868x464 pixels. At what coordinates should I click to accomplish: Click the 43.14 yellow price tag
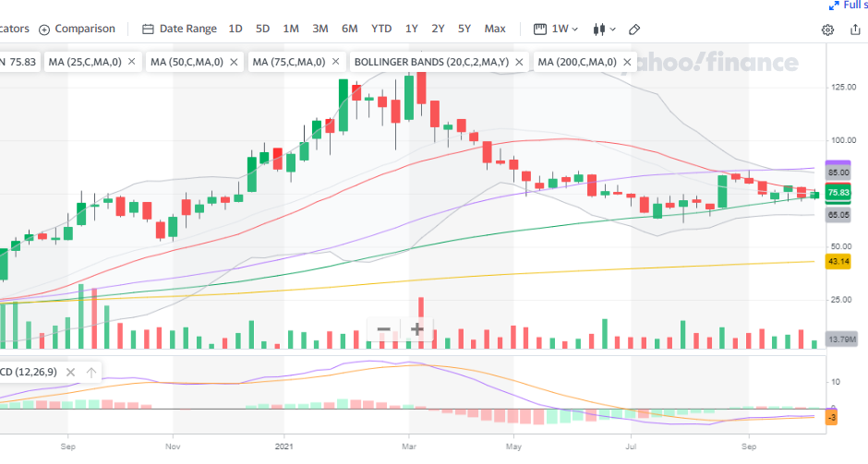tap(838, 261)
